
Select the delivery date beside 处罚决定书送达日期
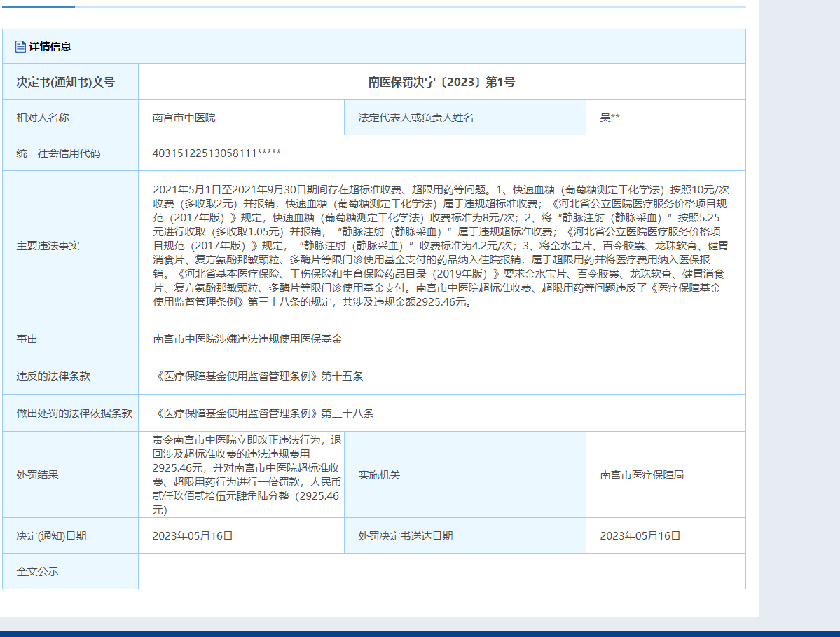640,536
